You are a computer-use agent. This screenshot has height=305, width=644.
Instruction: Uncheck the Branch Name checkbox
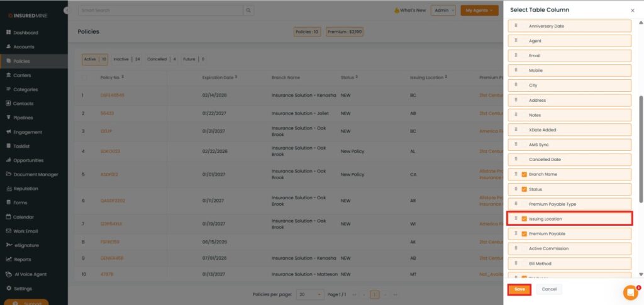[524, 174]
